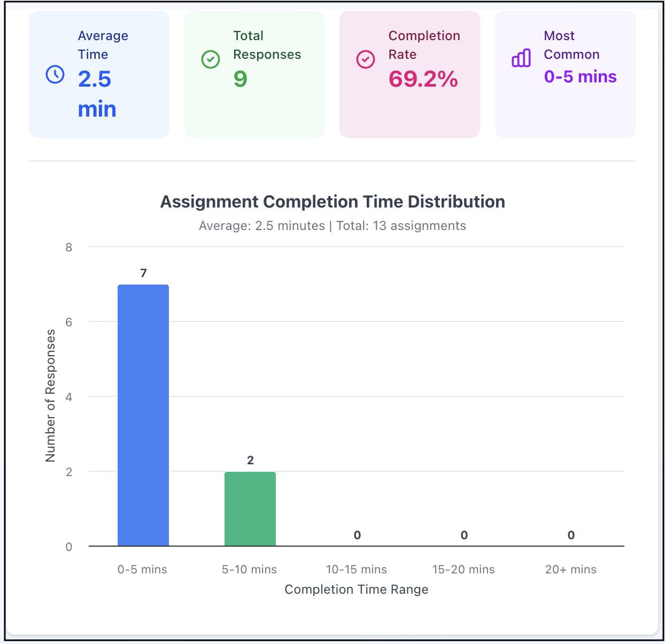Click the green 5-10 mins bar
Image resolution: width=665 pixels, height=644 pixels.
[250, 509]
